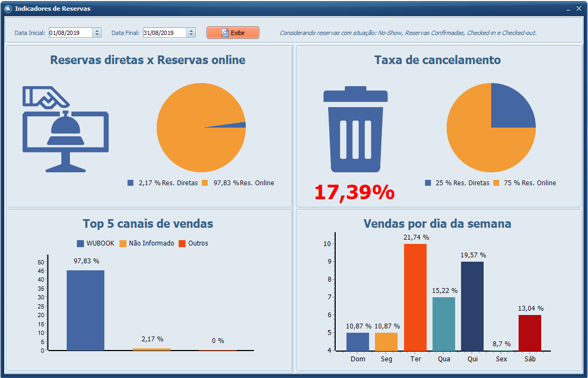Click the WUBOOK legend color swatch

(80, 243)
